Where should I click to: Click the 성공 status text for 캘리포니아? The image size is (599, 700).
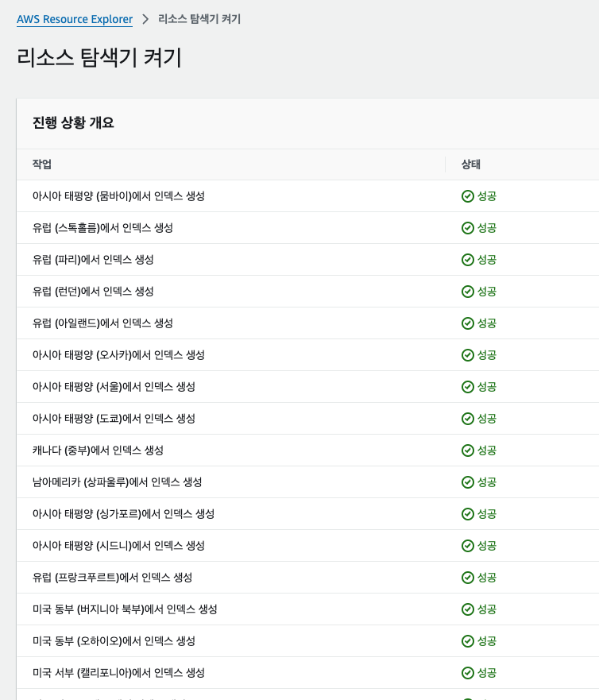[x=486, y=673]
